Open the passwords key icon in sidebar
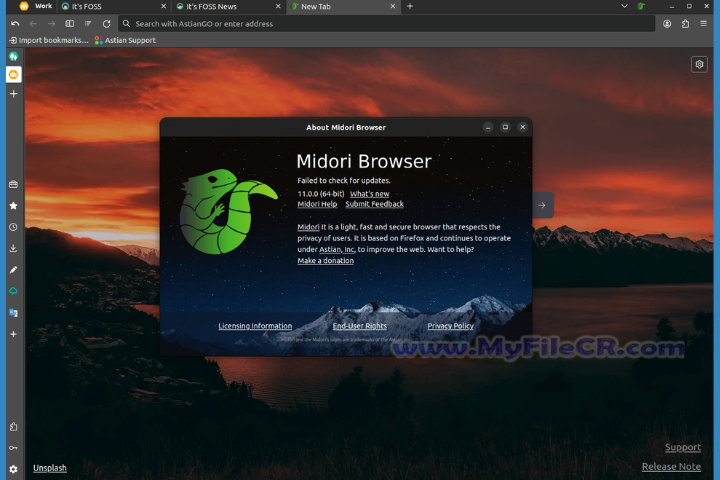Viewport: 720px width, 480px height. point(13,448)
